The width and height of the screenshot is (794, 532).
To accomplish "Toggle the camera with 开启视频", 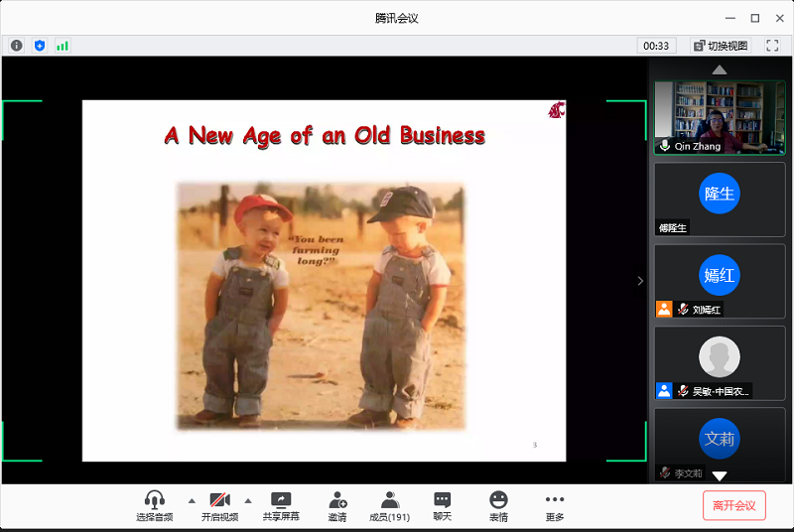I will [x=219, y=506].
